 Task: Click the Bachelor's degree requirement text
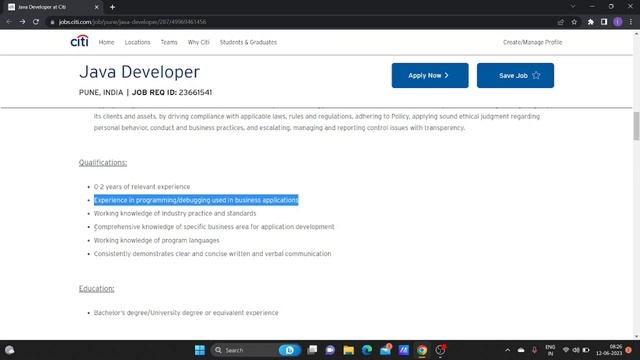186,313
